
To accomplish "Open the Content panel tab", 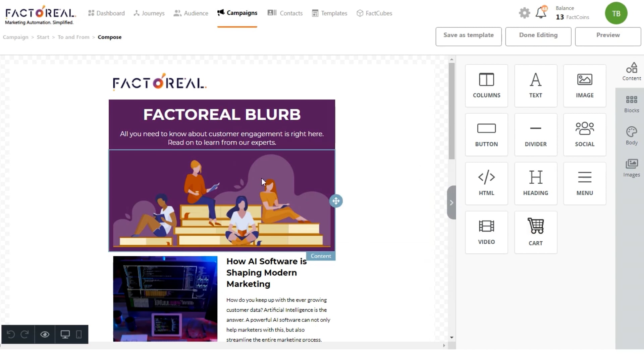I will pos(632,71).
